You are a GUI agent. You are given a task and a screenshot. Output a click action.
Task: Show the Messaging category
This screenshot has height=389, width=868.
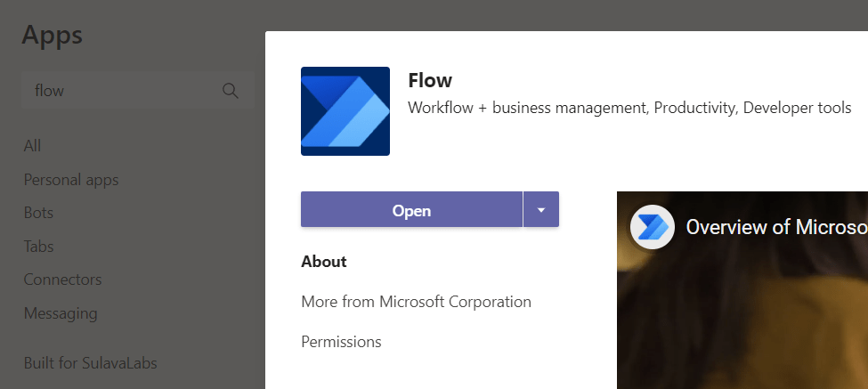click(x=61, y=313)
